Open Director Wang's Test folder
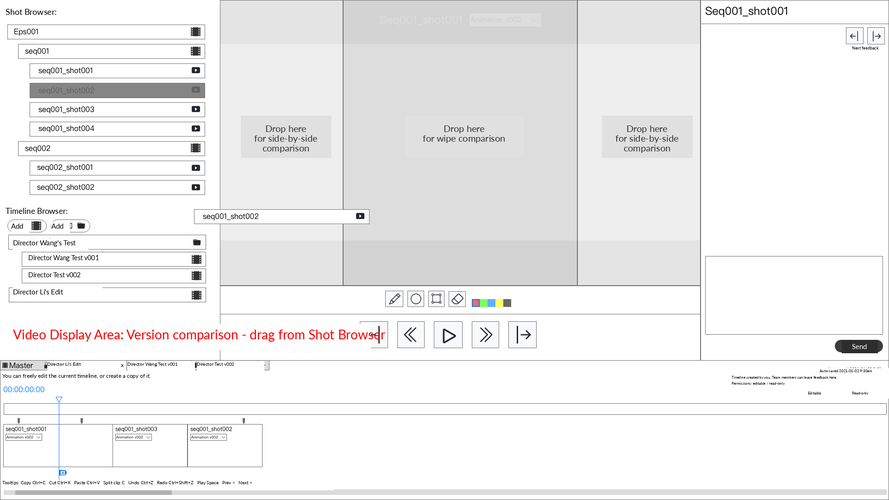This screenshot has width=889, height=500. (x=107, y=243)
